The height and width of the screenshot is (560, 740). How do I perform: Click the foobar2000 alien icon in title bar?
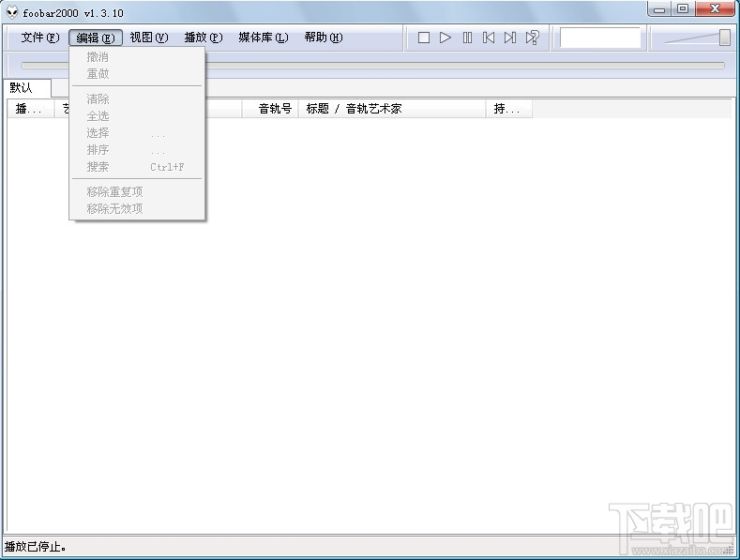12,12
